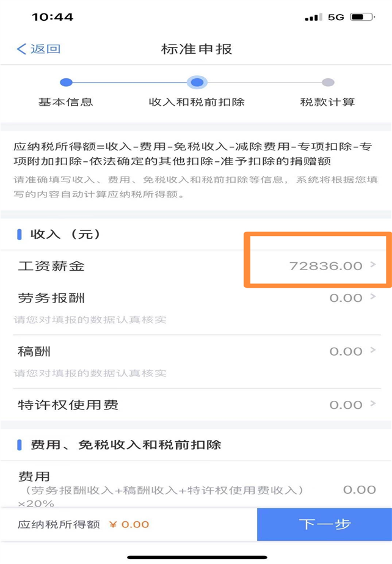Click the 稿酬 0.00 amount
Viewport: 392px width, 564px height.
[346, 351]
